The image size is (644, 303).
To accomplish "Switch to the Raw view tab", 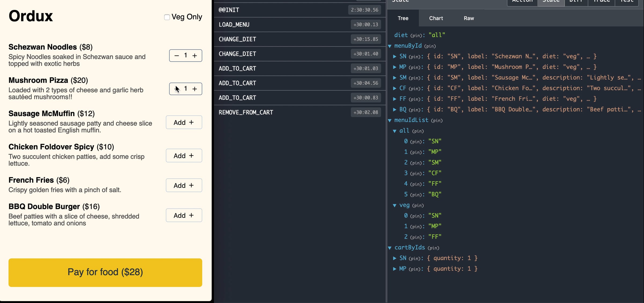I will (x=469, y=18).
